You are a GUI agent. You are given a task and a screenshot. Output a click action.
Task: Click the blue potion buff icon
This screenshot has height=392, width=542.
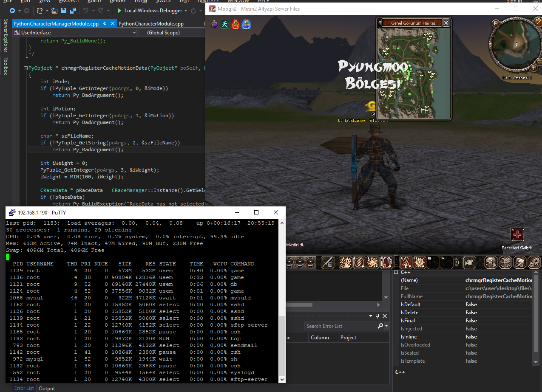point(246,24)
